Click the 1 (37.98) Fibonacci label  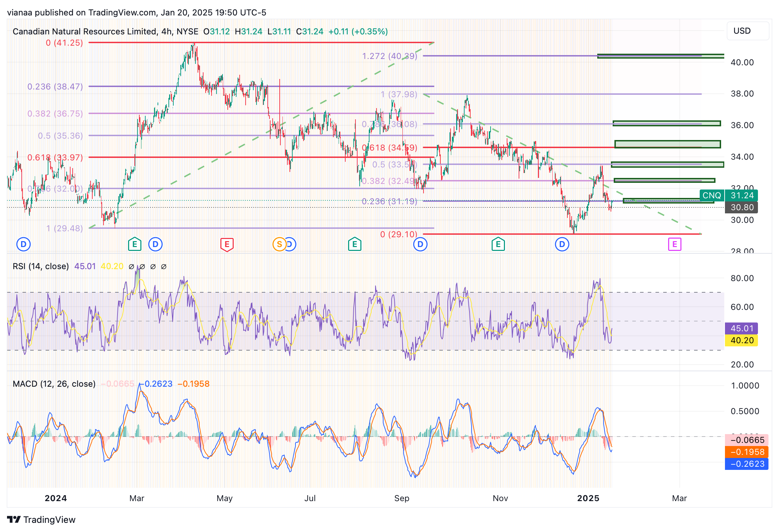[399, 94]
